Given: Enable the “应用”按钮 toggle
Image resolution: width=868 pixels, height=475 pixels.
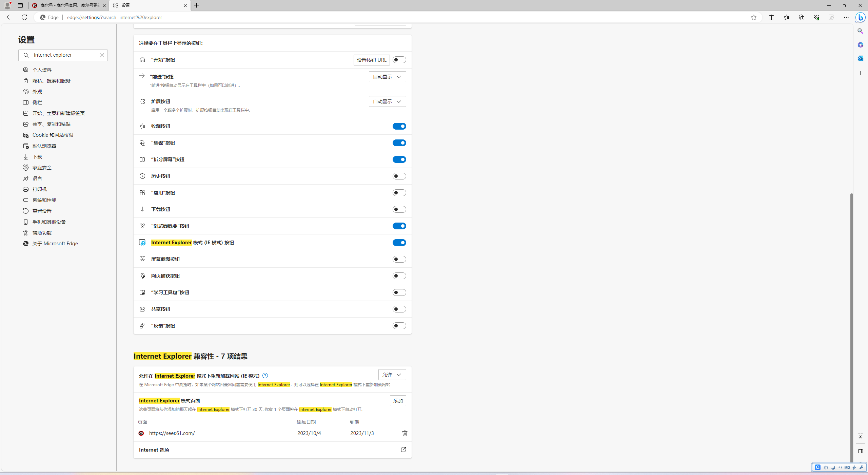Looking at the screenshot, I should tap(399, 193).
